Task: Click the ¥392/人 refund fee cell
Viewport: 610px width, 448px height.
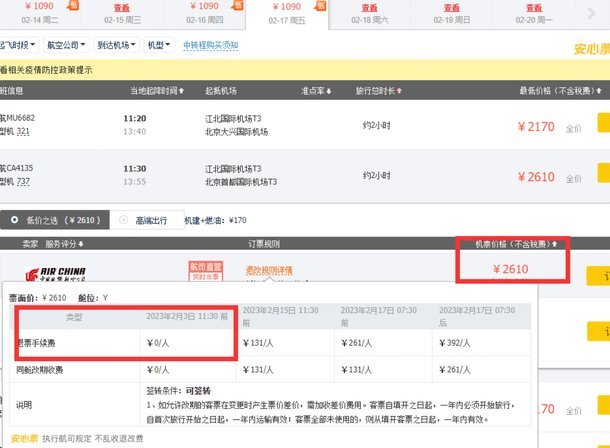Action: coord(455,343)
